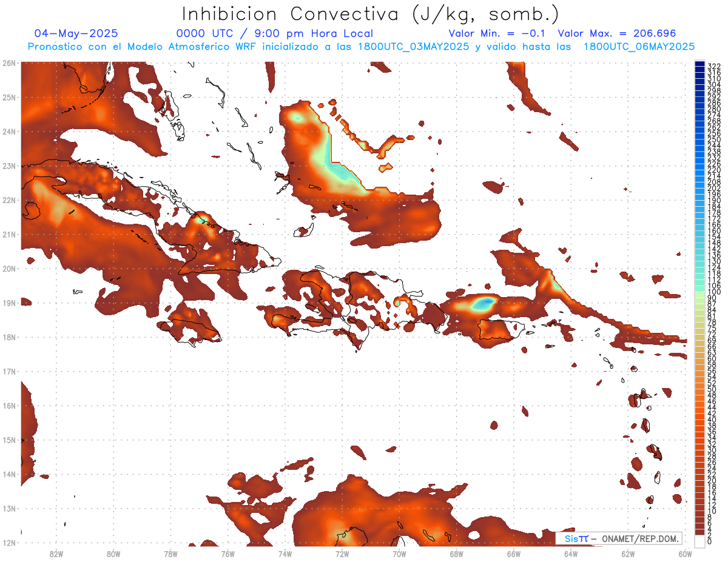Click the latitude label "26N"
This screenshot has height=562, width=728.
9,63
